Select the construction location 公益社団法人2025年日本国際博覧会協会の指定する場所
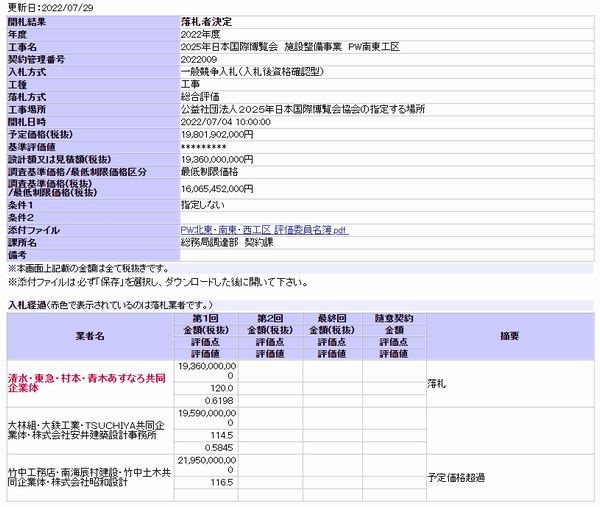The height and width of the screenshot is (507, 600). coord(303,109)
